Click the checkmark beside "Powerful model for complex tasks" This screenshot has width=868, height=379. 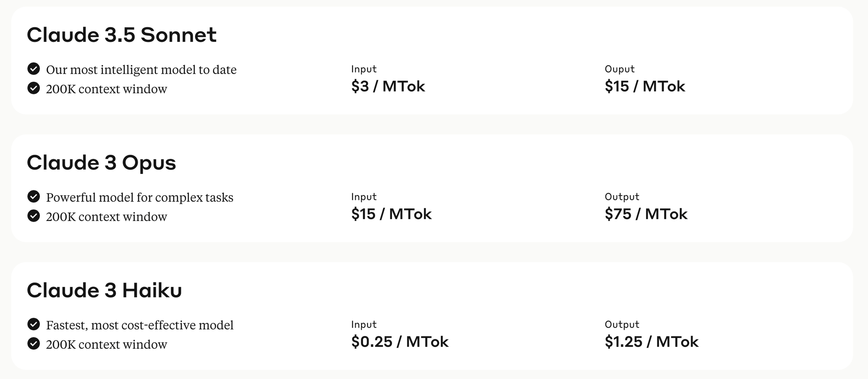click(x=34, y=196)
